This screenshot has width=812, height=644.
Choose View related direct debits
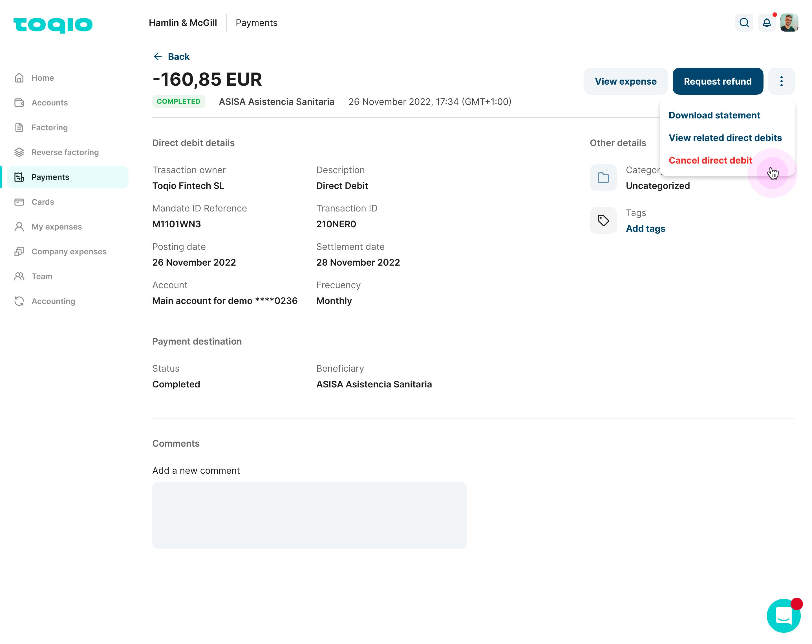pos(725,138)
